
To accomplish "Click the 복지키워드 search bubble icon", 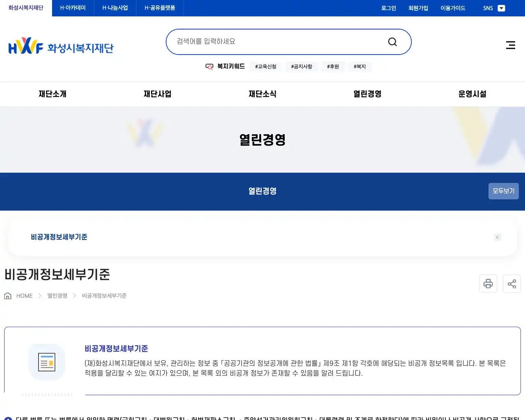I will [x=210, y=66].
